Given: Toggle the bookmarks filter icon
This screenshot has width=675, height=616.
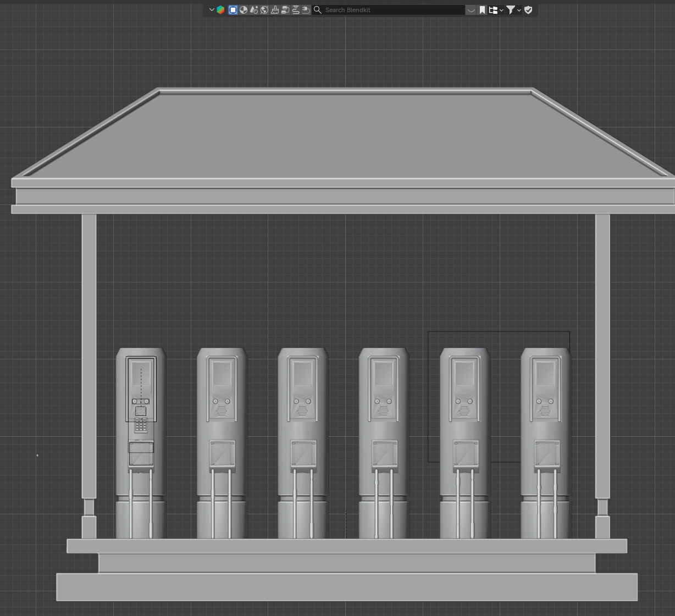Looking at the screenshot, I should [482, 10].
